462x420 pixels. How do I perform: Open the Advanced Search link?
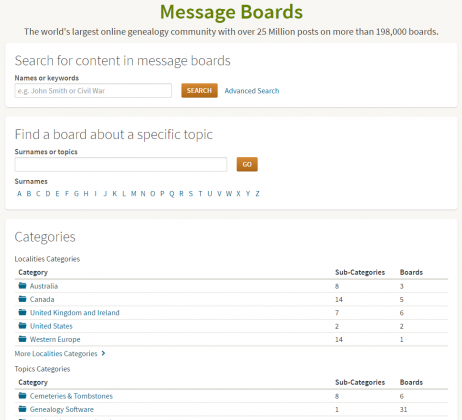pos(252,91)
